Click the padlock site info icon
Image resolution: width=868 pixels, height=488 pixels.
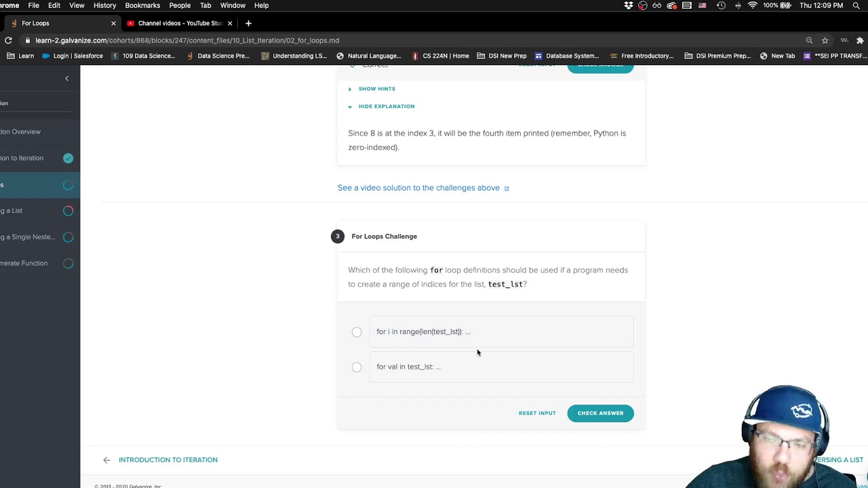[28, 40]
